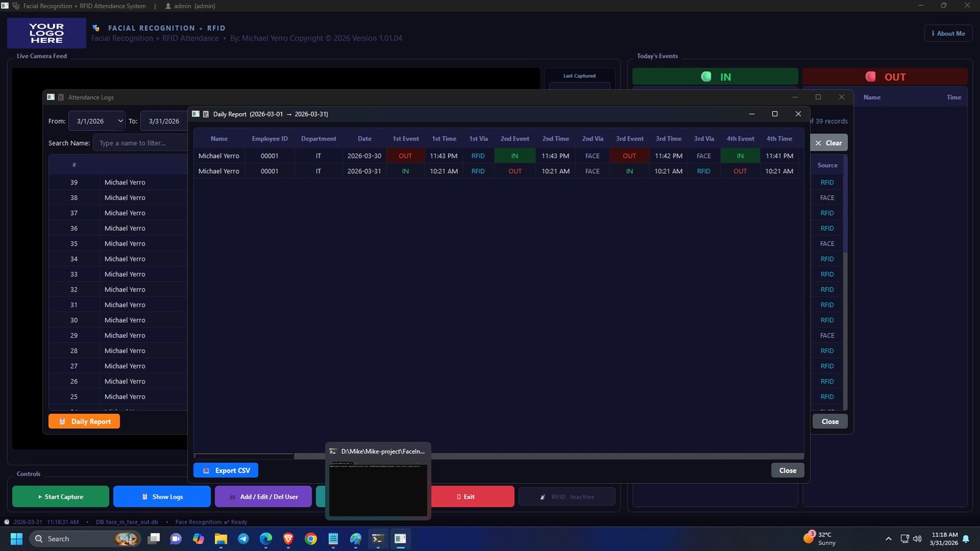Click the 4th Event OUT cell for 2026-03-31
Screen dimensions: 980x551
coord(740,171)
